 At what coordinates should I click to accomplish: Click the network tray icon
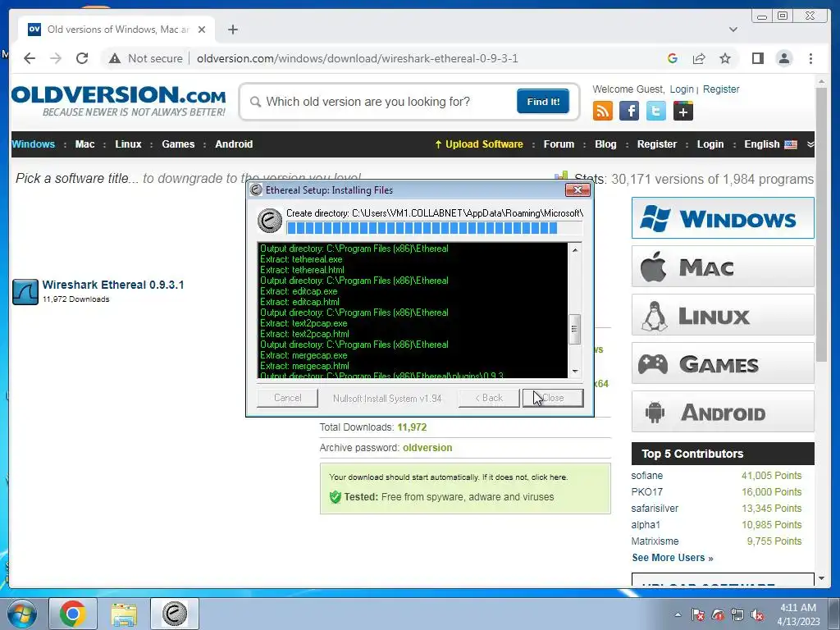(x=737, y=614)
